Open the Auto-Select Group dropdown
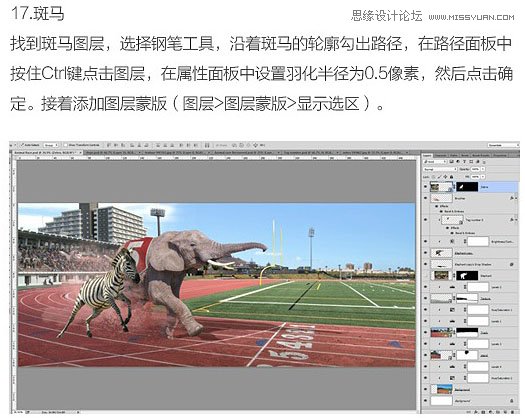This screenshot has width=525, height=418. pyautogui.click(x=51, y=145)
